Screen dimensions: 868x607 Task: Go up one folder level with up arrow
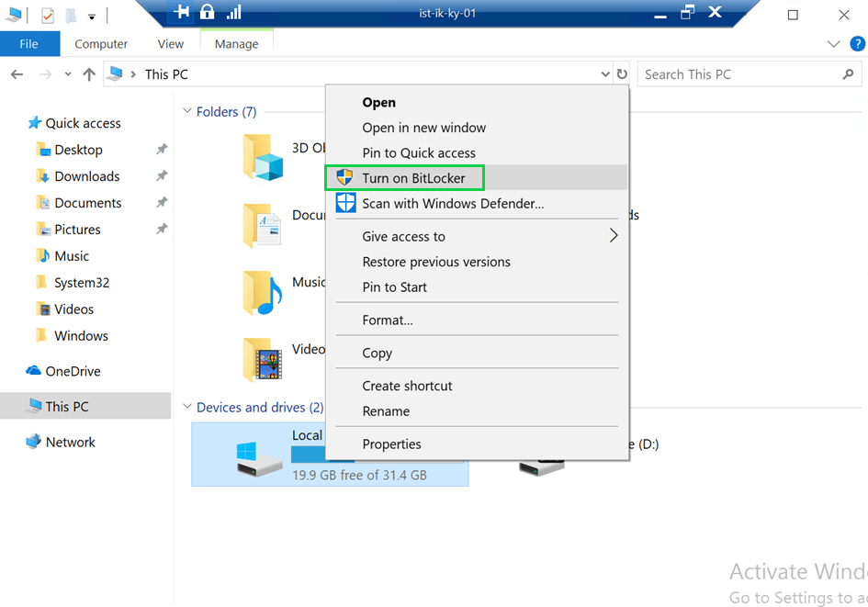88,74
